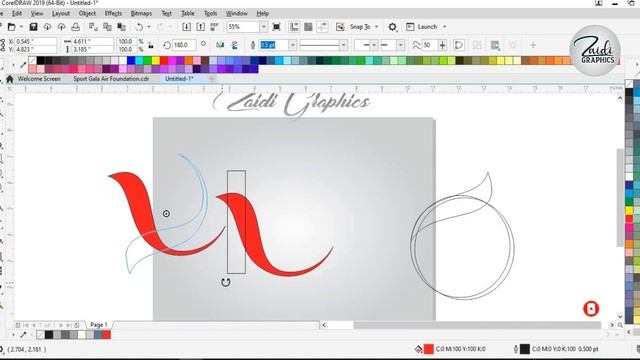Click the Copy icon in the toolbar

107,27
